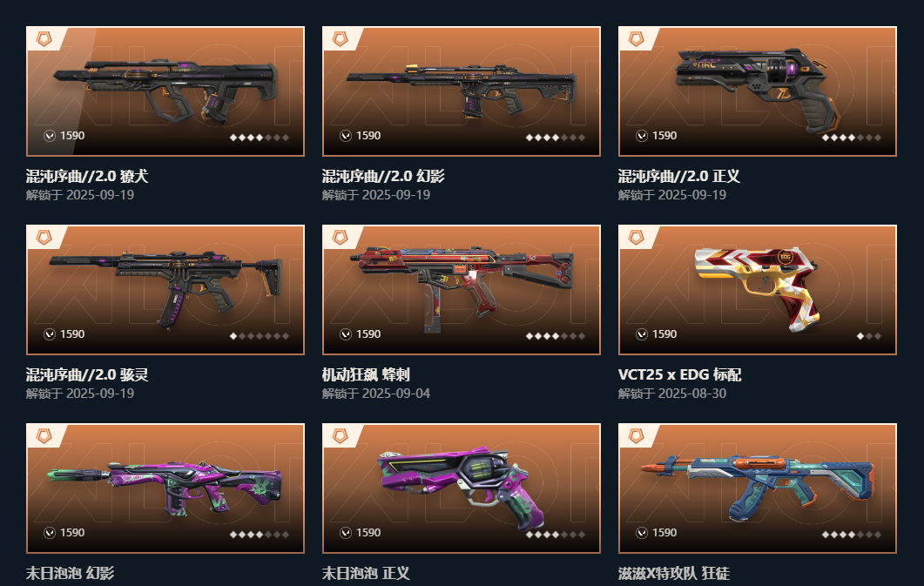Click the VCT25 x EDG 标配 title text
This screenshot has width=924, height=586.
[x=679, y=374]
